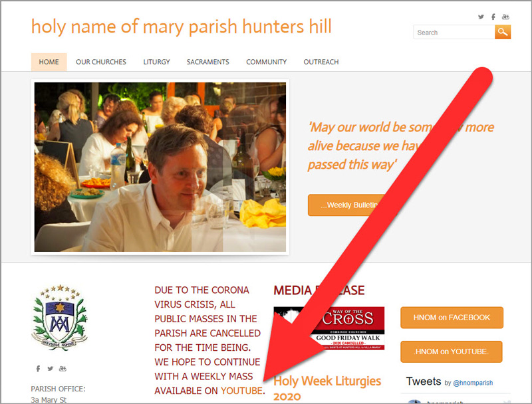Click the HNOM on FACEBOOK button
Screen dimensions: 532x404
(x=452, y=318)
